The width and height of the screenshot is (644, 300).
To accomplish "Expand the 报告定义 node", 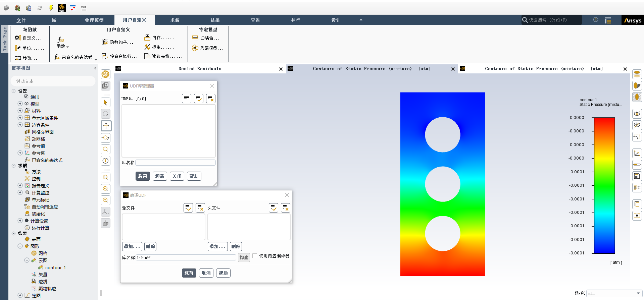I will (x=20, y=185).
